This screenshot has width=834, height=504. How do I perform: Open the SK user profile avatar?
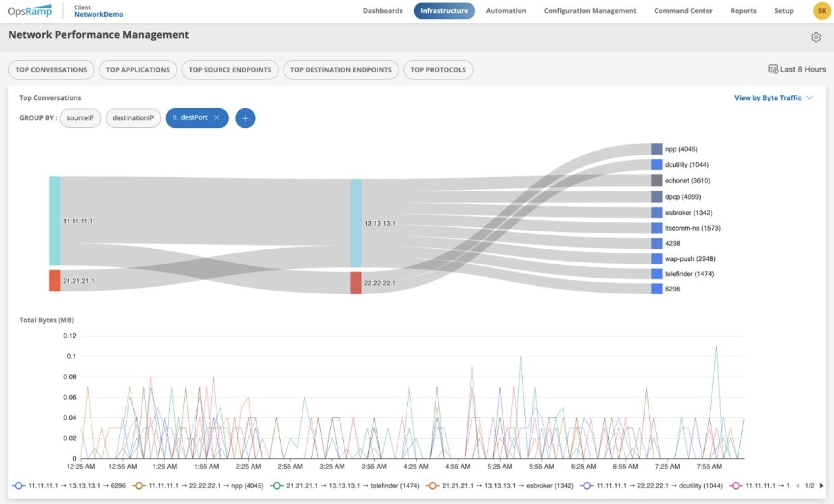822,10
